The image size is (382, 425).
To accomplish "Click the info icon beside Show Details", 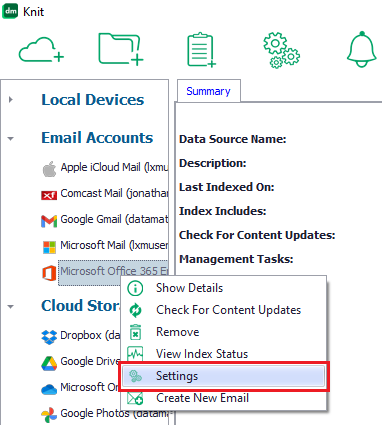I will [135, 288].
